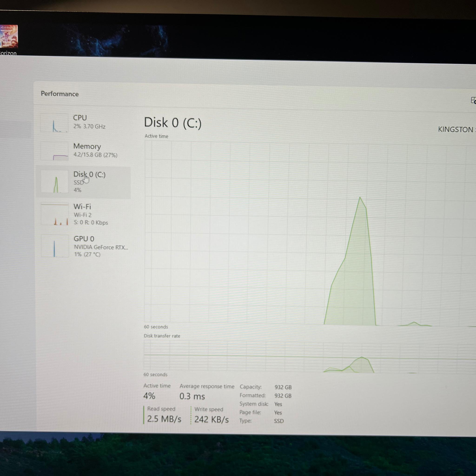
Task: Click the Active time label above the graph
Action: [x=156, y=136]
